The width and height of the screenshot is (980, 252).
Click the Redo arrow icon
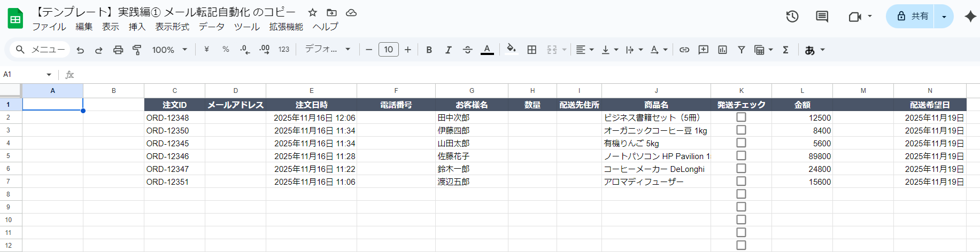99,50
